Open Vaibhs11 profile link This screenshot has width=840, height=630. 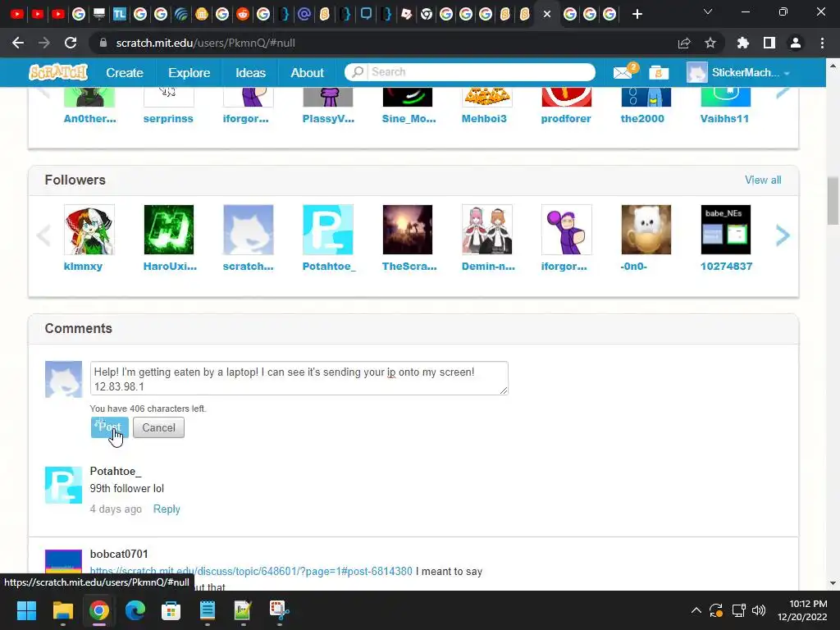click(724, 118)
